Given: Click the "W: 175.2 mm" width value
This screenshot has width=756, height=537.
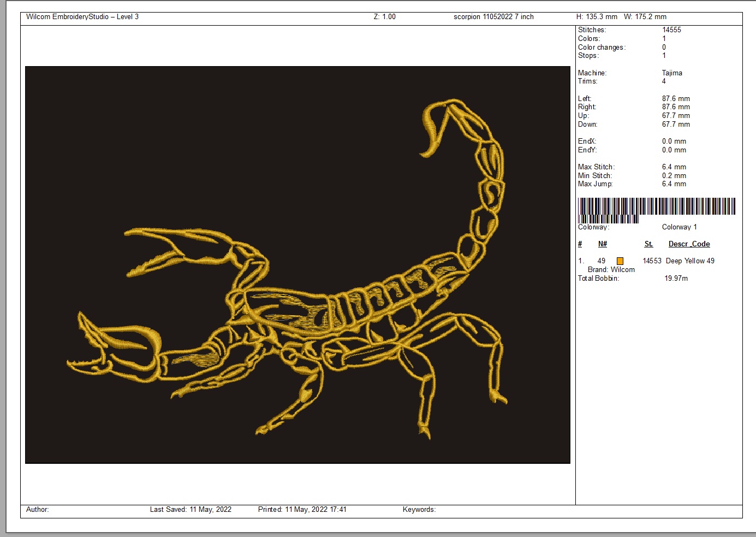Looking at the screenshot, I should 645,17.
